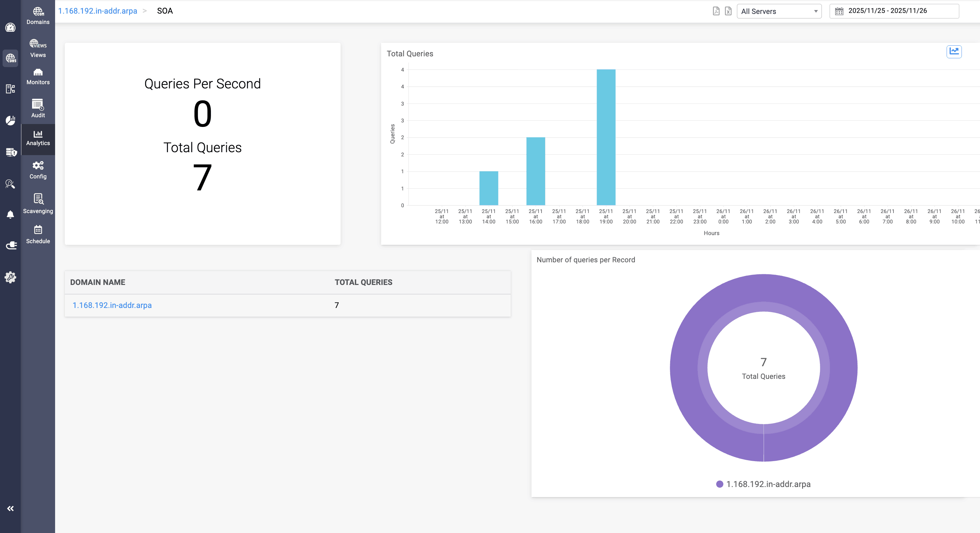Click the calendar icon by dates
The height and width of the screenshot is (533, 980).
839,11
